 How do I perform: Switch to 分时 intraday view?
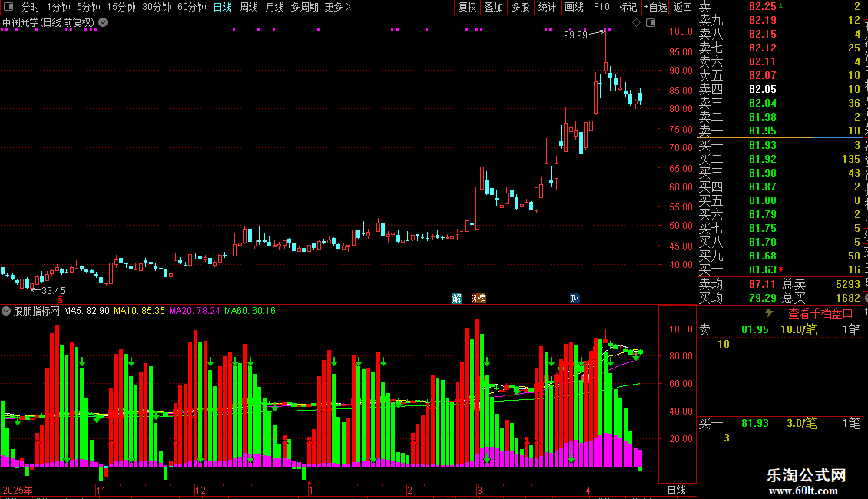[31, 7]
